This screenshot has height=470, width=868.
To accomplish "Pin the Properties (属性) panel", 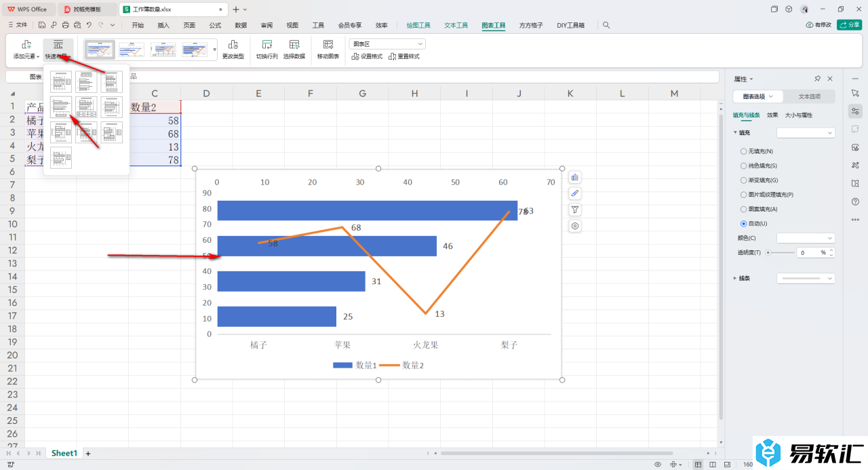I will 818,79.
